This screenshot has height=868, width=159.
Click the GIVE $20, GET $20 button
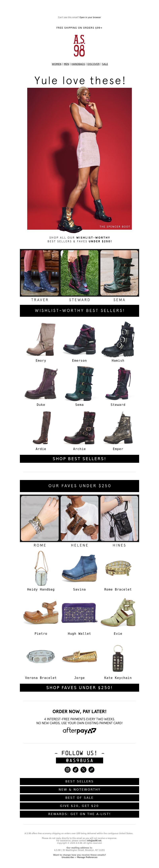(x=79, y=806)
